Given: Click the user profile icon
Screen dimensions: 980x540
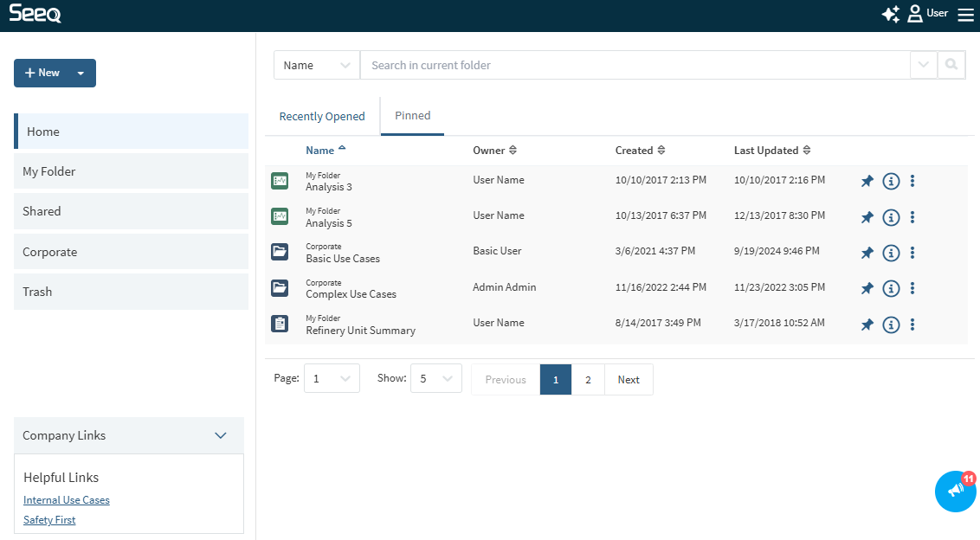Looking at the screenshot, I should (915, 15).
